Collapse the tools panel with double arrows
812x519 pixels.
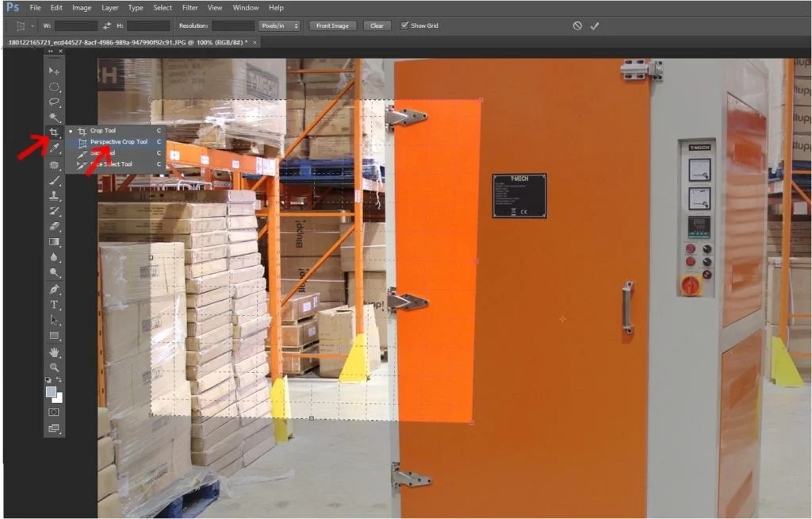click(51, 52)
